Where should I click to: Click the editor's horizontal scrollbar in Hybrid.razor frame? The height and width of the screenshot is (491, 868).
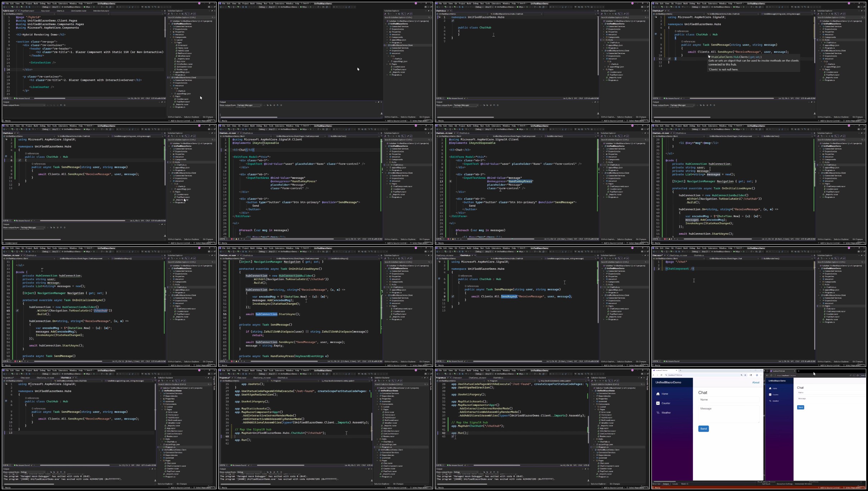pos(49,98)
